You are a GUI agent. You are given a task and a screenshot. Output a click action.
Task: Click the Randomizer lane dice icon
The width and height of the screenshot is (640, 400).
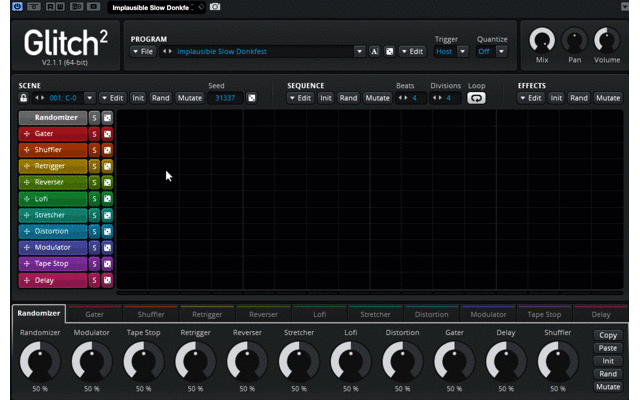pyautogui.click(x=107, y=118)
